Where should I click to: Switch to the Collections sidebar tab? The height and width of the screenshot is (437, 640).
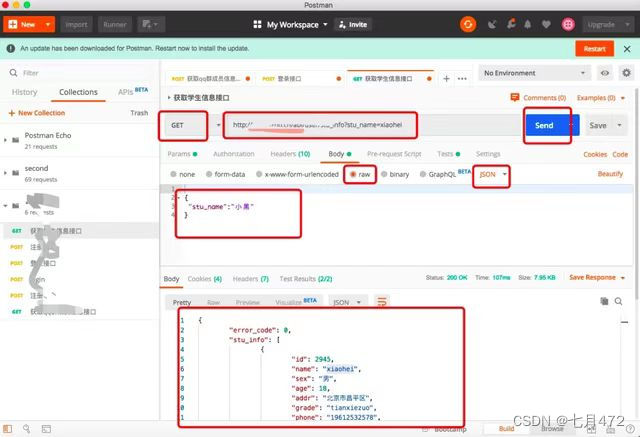click(78, 92)
